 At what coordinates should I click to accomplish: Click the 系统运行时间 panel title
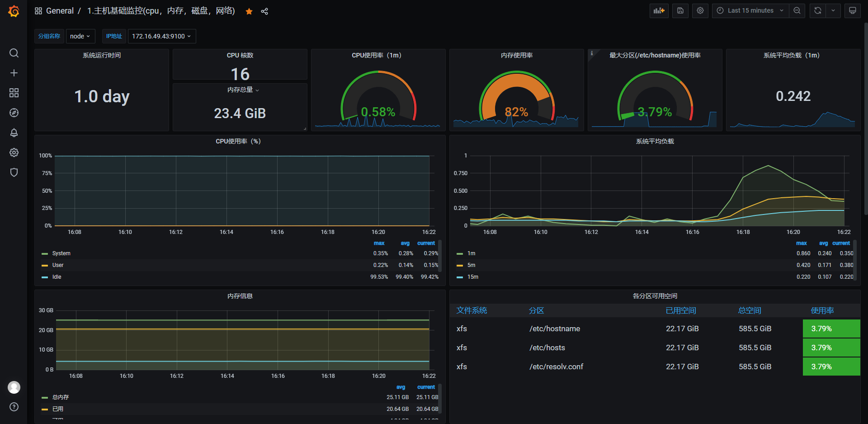point(102,55)
